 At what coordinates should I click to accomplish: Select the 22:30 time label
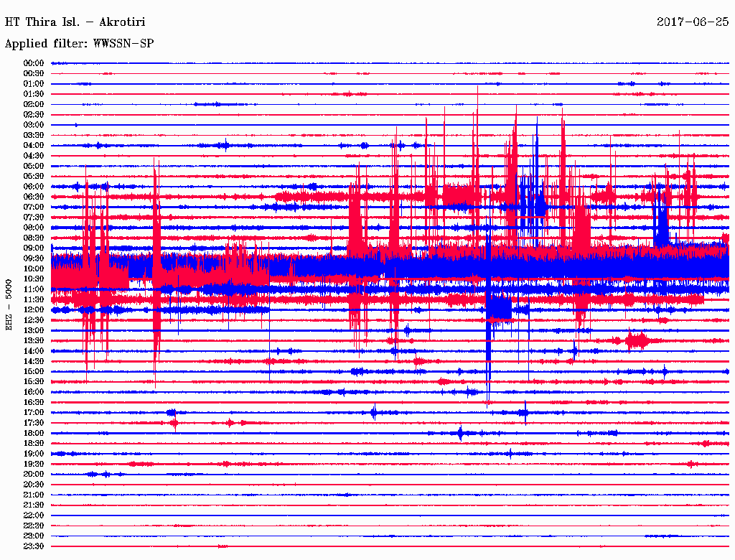(x=33, y=526)
